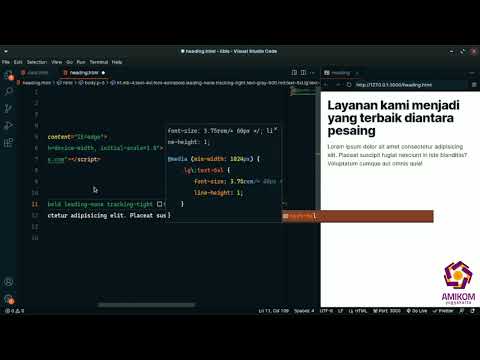Click the Live Preview address bar URL
480x360 pixels.
tap(394, 85)
